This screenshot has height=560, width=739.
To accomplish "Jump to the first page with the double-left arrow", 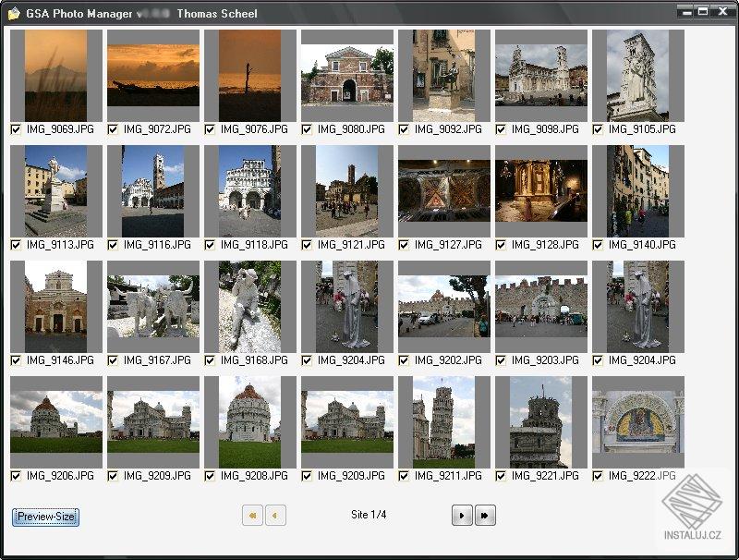I will point(251,516).
